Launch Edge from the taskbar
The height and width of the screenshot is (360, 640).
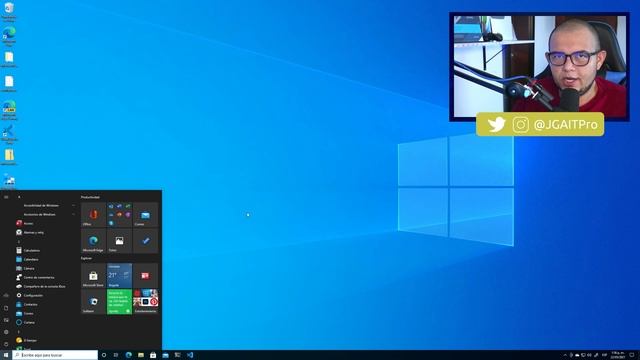tap(129, 355)
